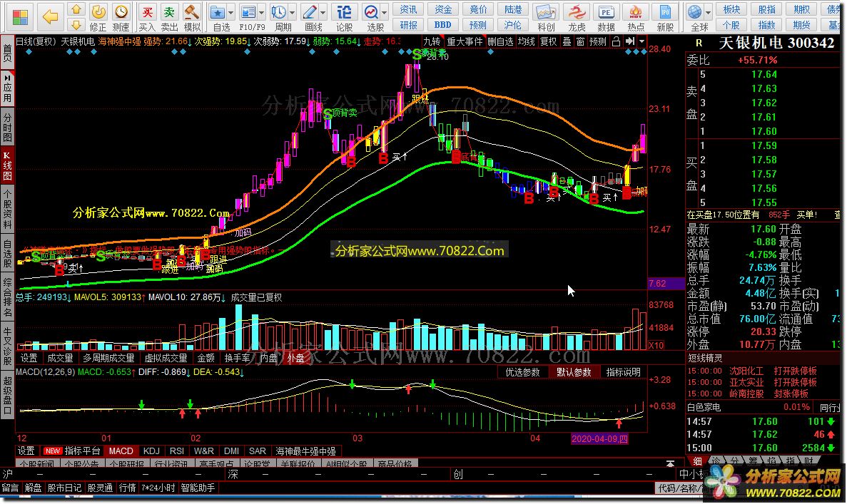Toggle 重大事件 major events markers
847x504 pixels.
click(465, 41)
